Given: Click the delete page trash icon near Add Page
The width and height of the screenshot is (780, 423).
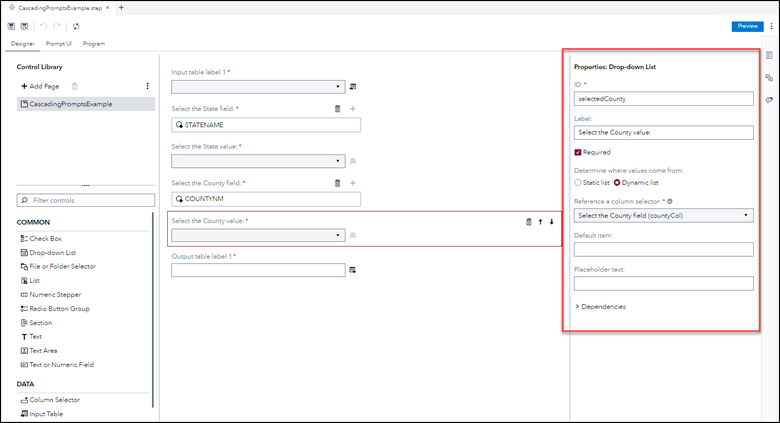Looking at the screenshot, I should click(75, 86).
